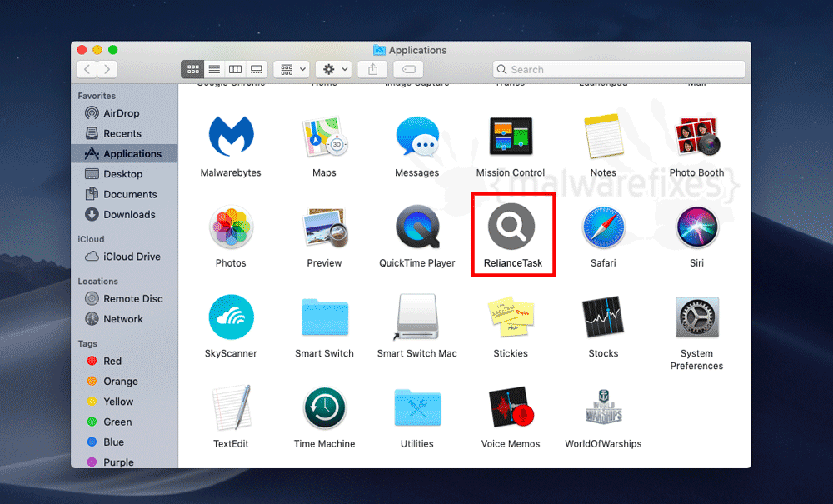
Task: Switch to list view mode
Action: [x=214, y=70]
